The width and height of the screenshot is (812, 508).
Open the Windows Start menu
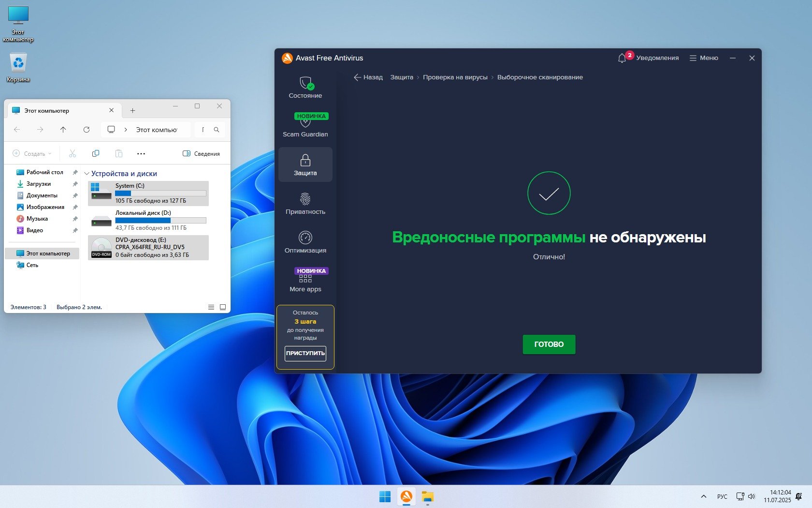(x=385, y=497)
